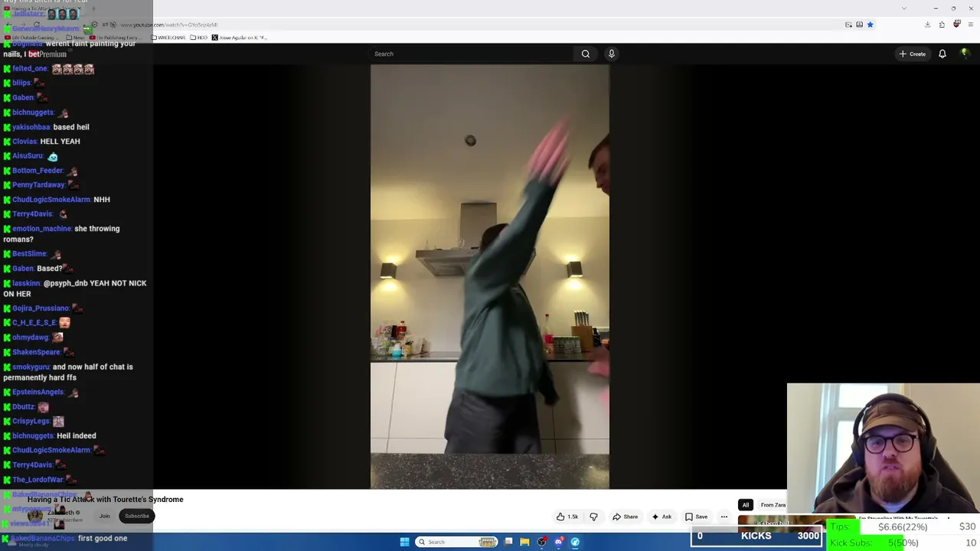Open the Josue Aguilar on X bookmark
980x551 pixels.
(x=239, y=37)
